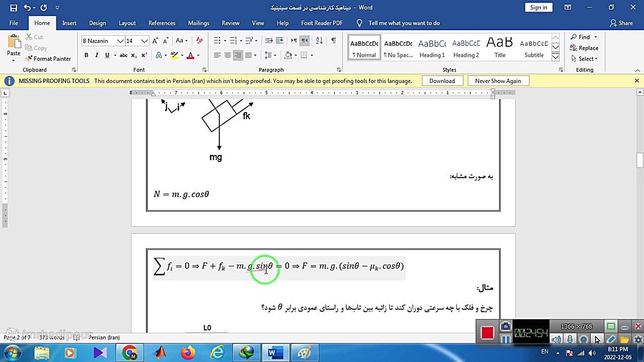The width and height of the screenshot is (644, 362).
Task: Open line and paragraph spacing menu
Action: (x=271, y=55)
